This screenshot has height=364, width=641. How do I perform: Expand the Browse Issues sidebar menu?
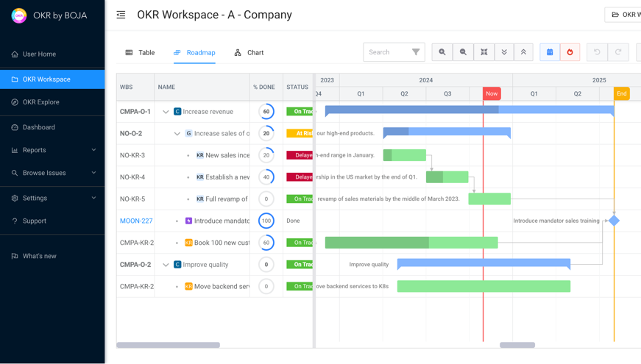tap(93, 173)
